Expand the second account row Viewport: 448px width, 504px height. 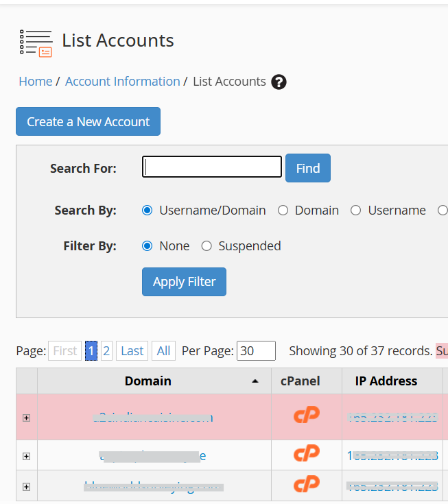[27, 455]
